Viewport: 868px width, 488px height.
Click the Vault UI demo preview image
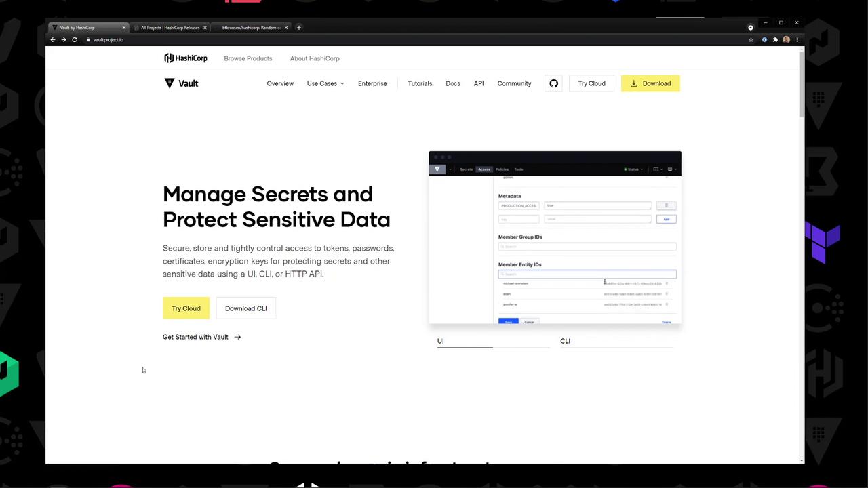[555, 237]
